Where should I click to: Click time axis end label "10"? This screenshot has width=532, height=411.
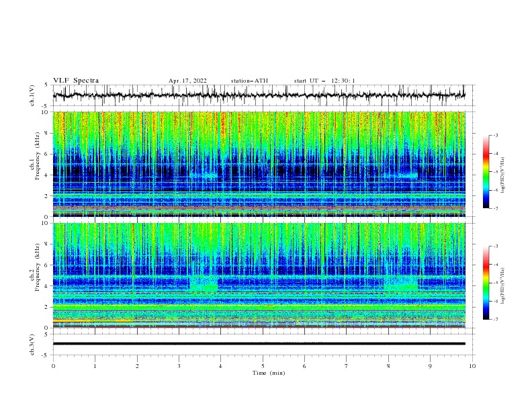[472, 366]
